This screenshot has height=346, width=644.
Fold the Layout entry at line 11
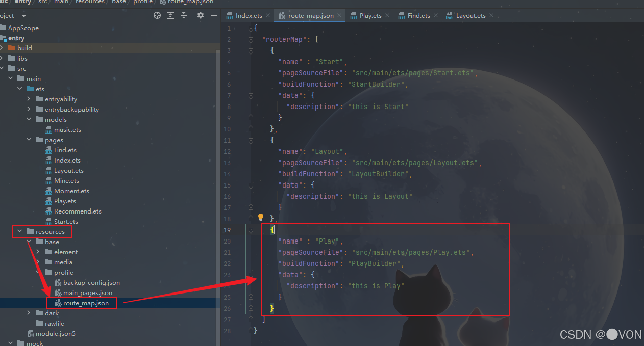251,140
